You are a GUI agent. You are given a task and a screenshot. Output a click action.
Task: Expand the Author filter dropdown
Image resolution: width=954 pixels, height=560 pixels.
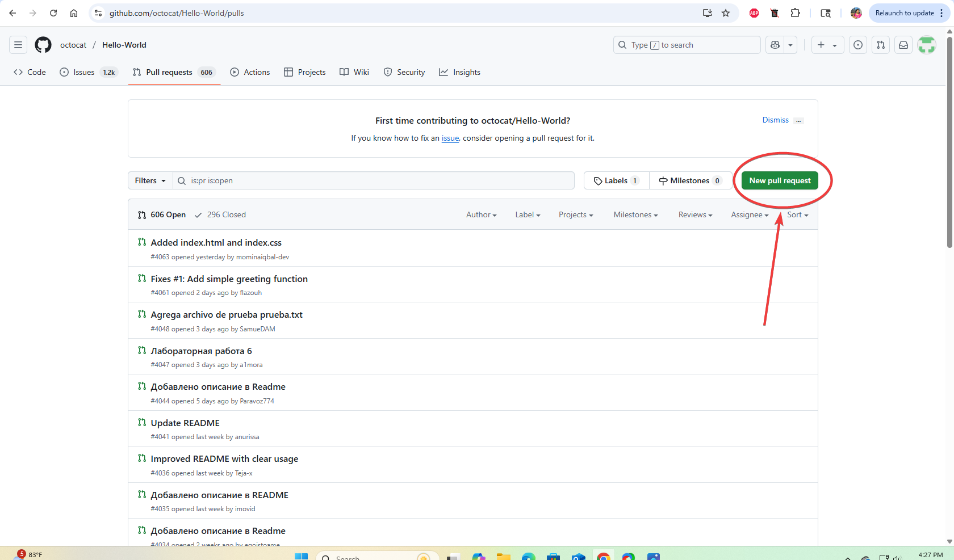482,214
